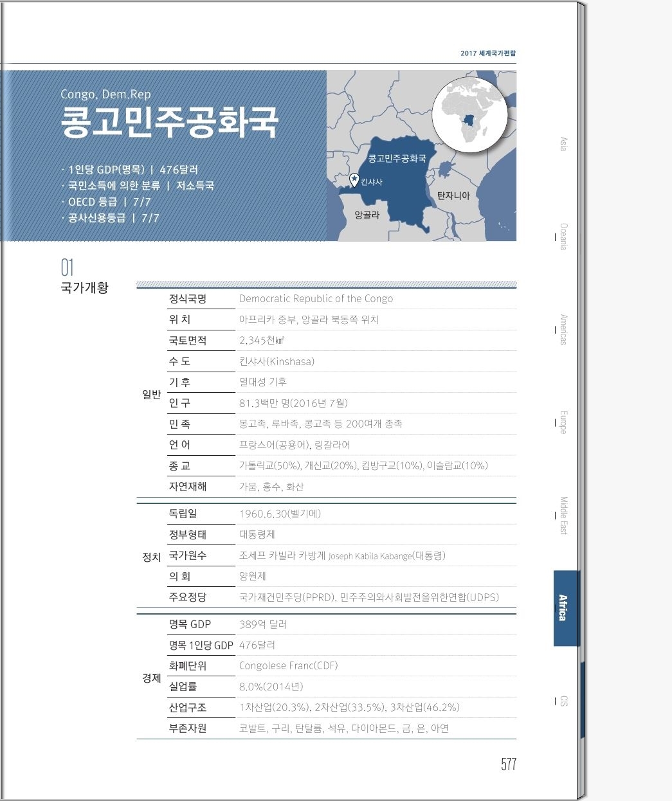
Task: Select the Asia side tab
Action: point(563,144)
